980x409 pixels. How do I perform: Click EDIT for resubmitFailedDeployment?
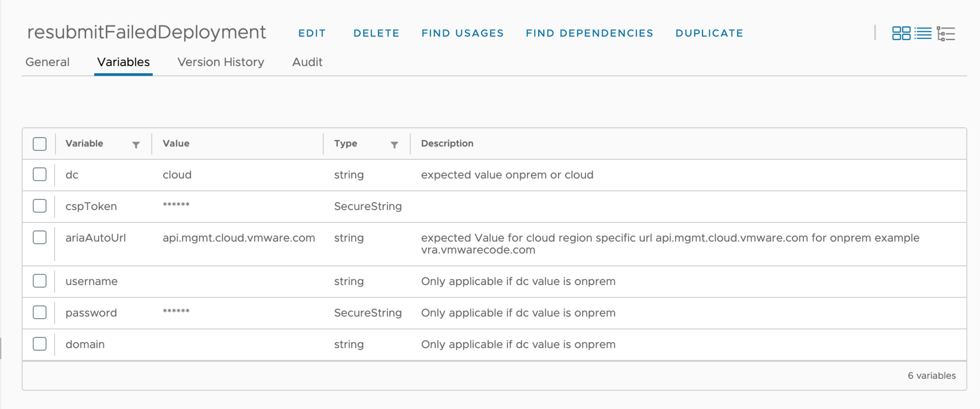pos(312,33)
